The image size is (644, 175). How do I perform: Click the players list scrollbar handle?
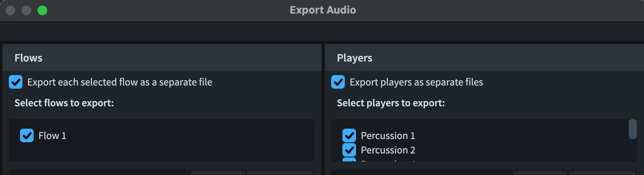(632, 129)
